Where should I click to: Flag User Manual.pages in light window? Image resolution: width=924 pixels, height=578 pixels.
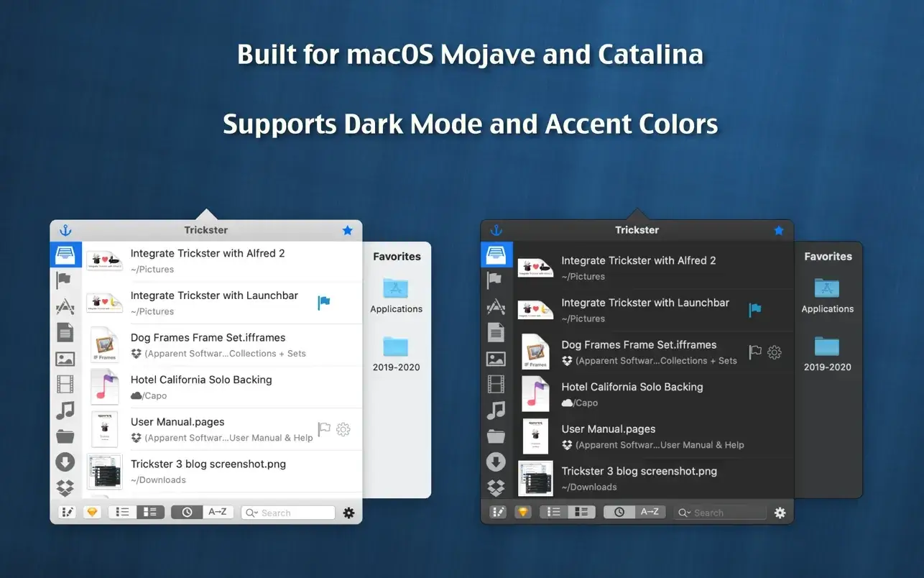(324, 429)
